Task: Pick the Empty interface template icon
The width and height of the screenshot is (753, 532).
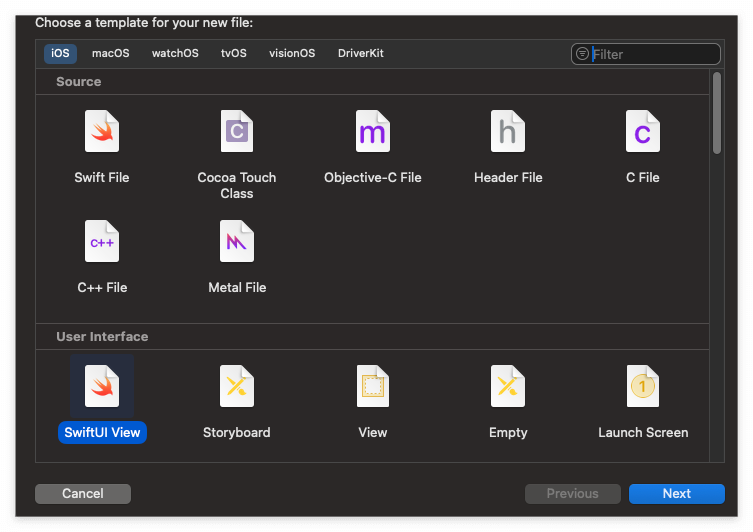Action: (508, 386)
